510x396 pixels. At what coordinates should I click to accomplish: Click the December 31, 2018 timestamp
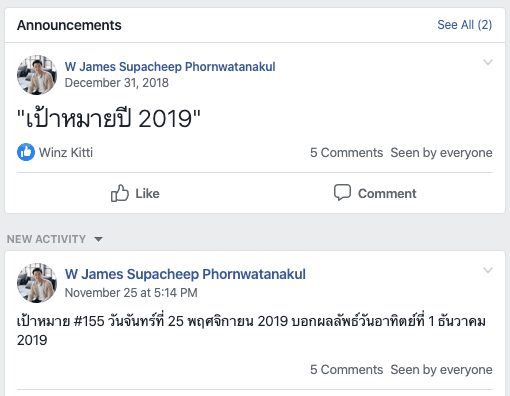117,83
